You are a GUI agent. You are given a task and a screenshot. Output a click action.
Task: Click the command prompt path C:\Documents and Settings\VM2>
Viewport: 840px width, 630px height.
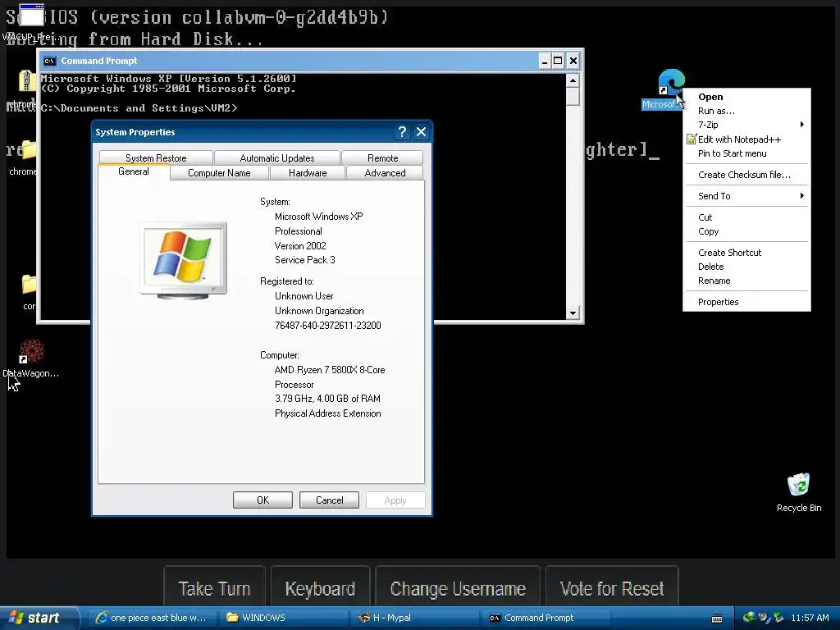click(x=139, y=108)
